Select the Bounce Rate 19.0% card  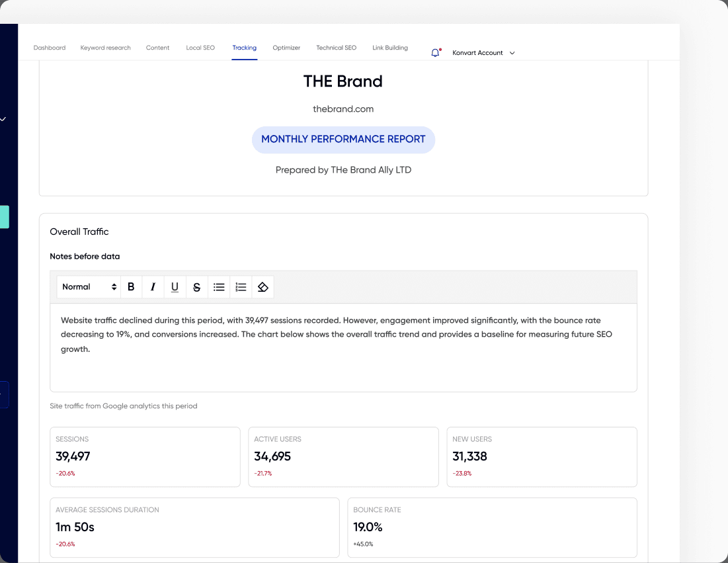tap(492, 527)
